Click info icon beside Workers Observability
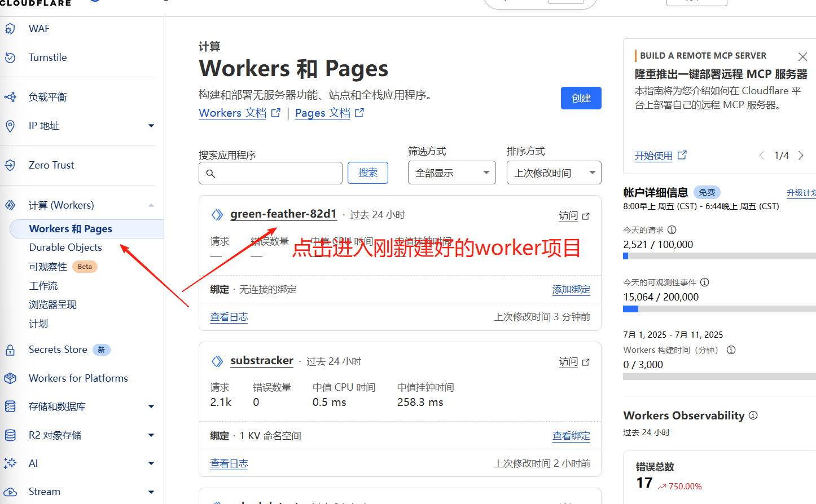The height and width of the screenshot is (504, 816). [753, 415]
